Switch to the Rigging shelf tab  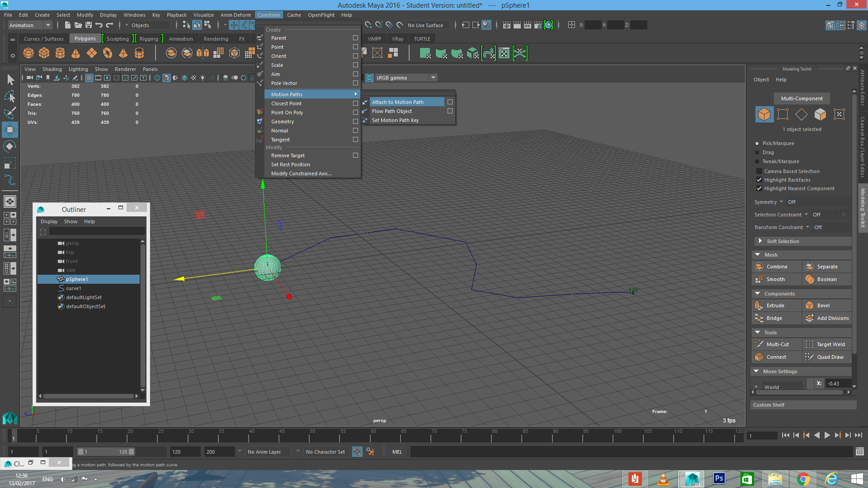point(149,39)
